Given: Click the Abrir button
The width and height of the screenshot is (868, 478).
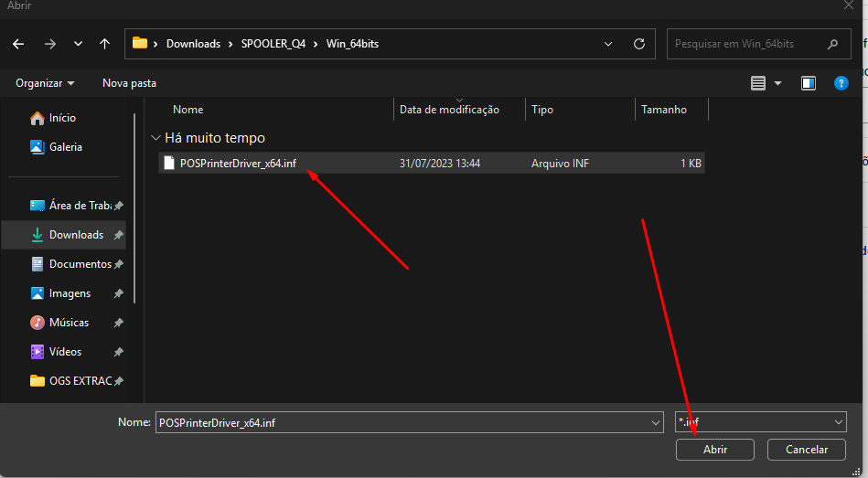Looking at the screenshot, I should tap(714, 449).
